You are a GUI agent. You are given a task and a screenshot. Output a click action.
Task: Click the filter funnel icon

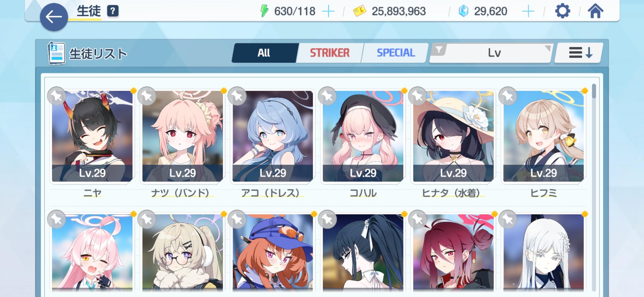click(x=439, y=50)
